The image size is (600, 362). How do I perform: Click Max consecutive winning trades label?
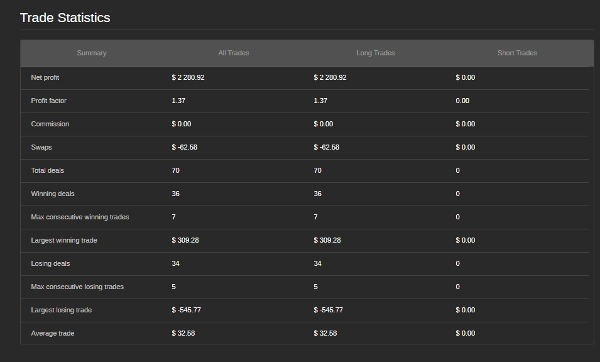point(80,217)
